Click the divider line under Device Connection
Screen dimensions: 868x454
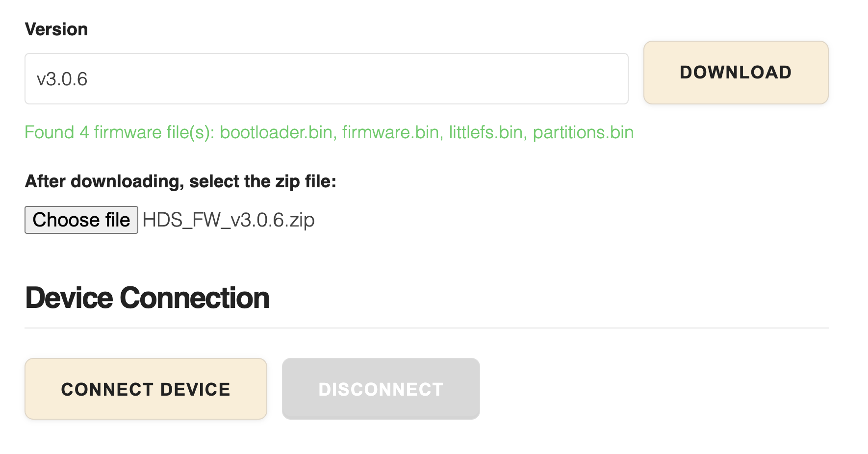(x=427, y=328)
